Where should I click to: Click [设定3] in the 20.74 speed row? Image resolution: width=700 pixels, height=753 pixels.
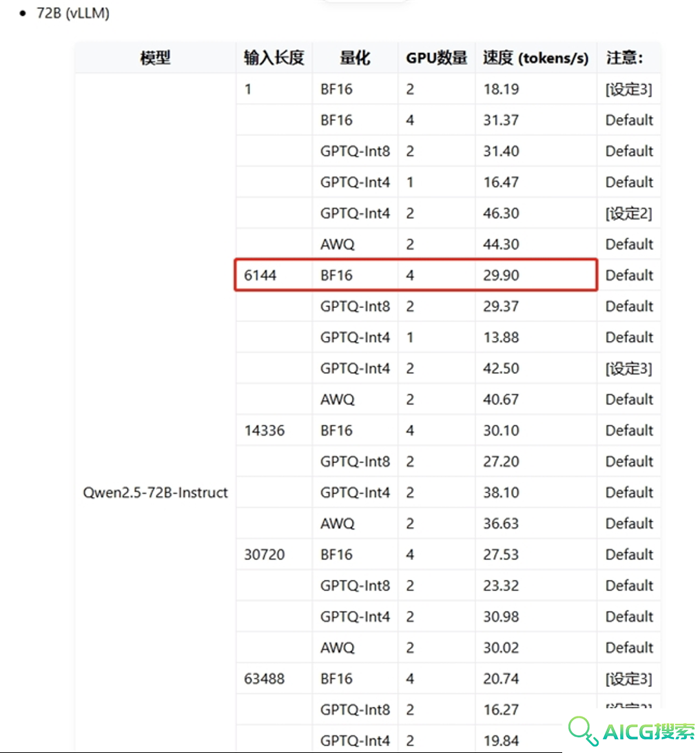coord(628,679)
